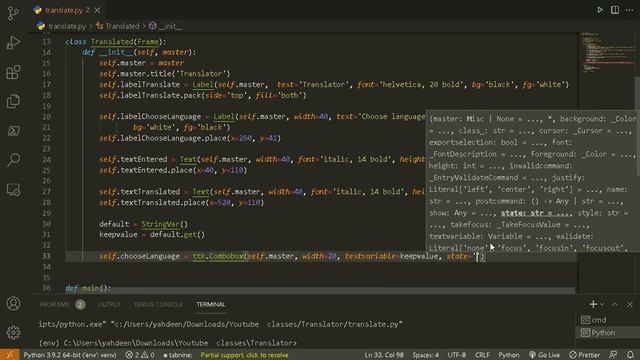The width and height of the screenshot is (640, 360).
Task: Click the 'ttk' identifier on line 33
Action: pyautogui.click(x=198, y=256)
